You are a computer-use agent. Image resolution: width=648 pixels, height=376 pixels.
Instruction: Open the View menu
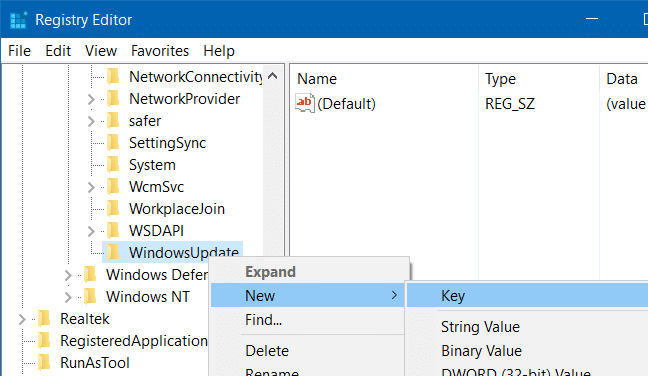(x=101, y=51)
